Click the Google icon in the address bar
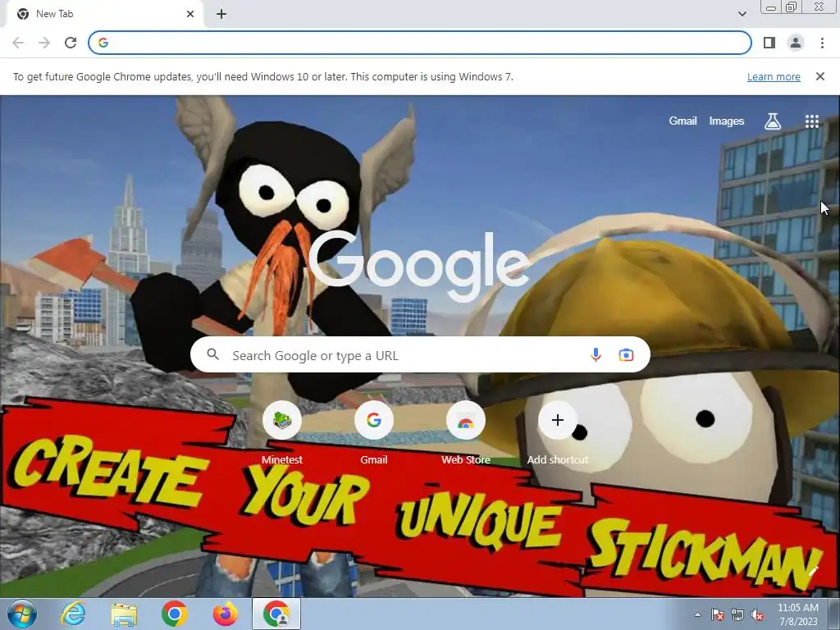Screen dimensions: 840x630 click(x=103, y=43)
